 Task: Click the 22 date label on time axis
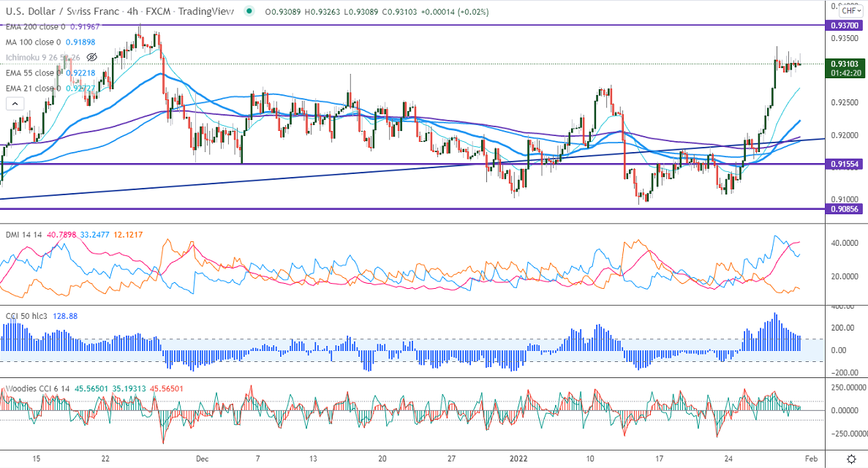[105, 458]
